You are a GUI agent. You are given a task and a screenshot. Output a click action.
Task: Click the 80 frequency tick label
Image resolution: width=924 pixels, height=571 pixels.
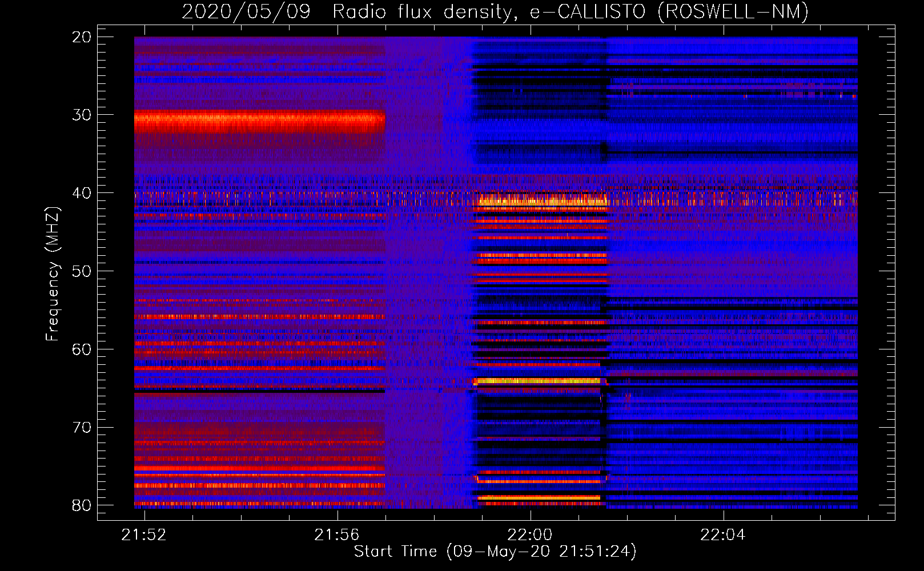tap(82, 505)
